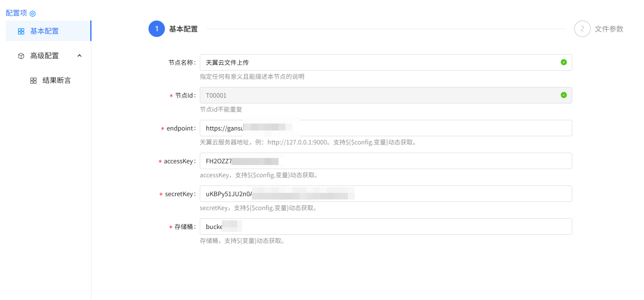
Task: Expand the 高级配置 sidebar section
Action: 44,56
